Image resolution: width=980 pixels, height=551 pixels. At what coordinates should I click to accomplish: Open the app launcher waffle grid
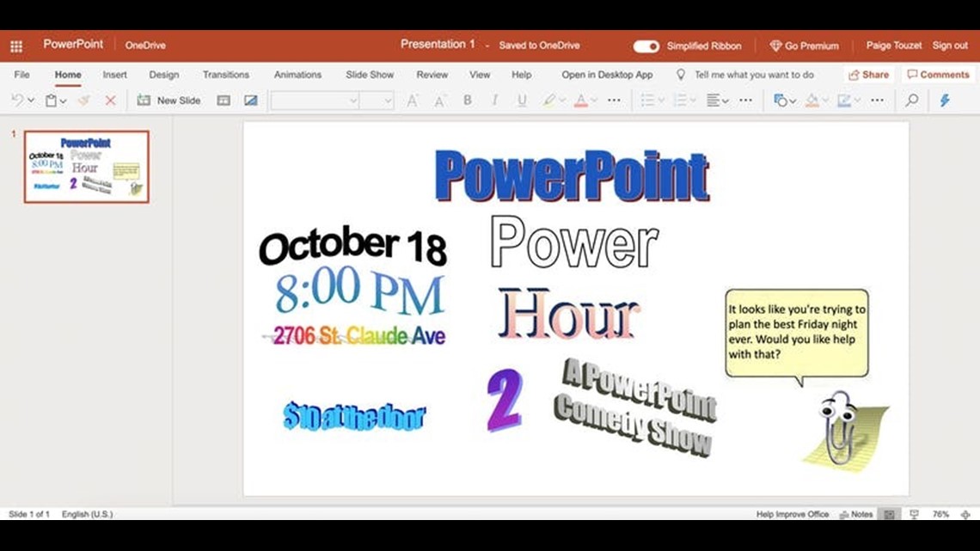point(16,46)
